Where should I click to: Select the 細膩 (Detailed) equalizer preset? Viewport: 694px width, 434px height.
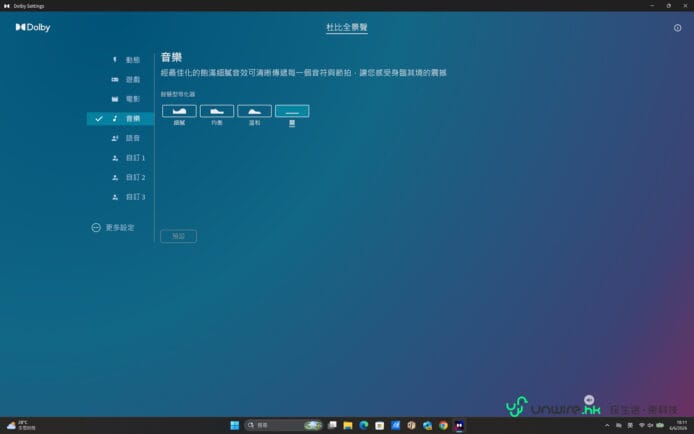click(x=179, y=111)
